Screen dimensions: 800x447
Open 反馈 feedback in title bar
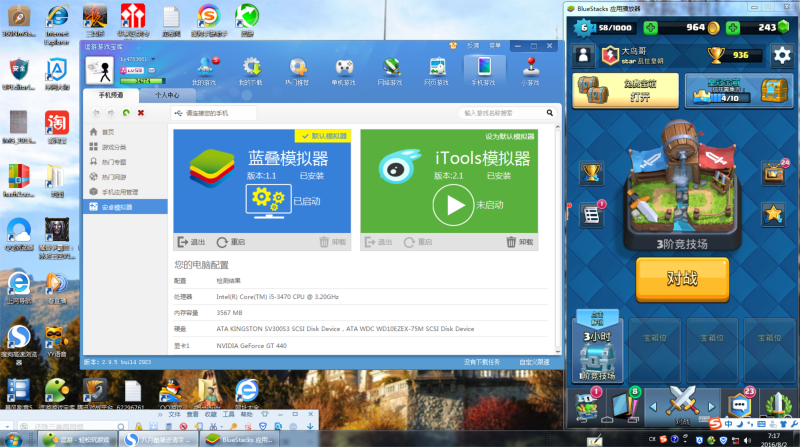[473, 45]
